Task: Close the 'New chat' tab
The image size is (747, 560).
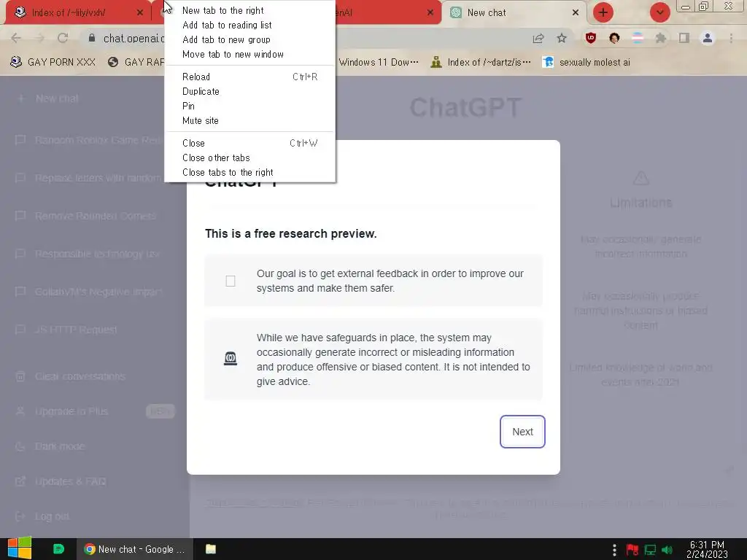Action: click(575, 13)
